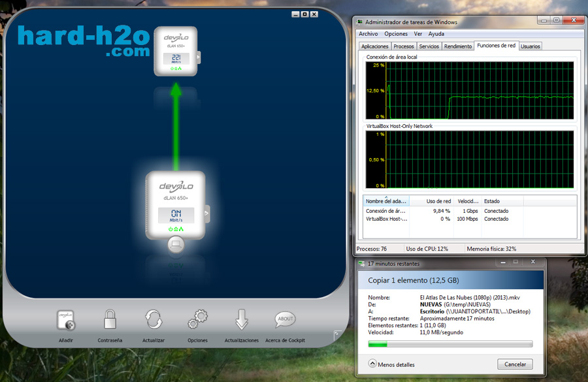The width and height of the screenshot is (588, 382).
Task: Minimize the Task Manager window
Action: click(x=544, y=21)
